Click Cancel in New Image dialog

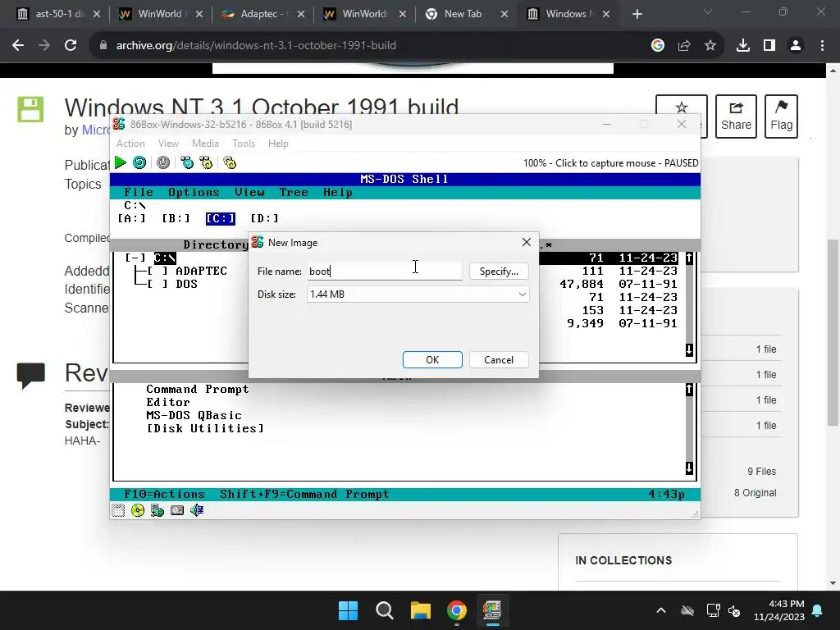[x=499, y=360]
